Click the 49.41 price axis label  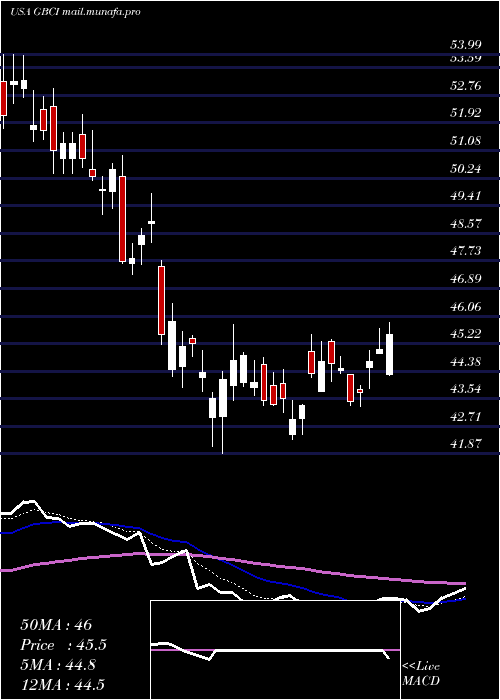466,196
